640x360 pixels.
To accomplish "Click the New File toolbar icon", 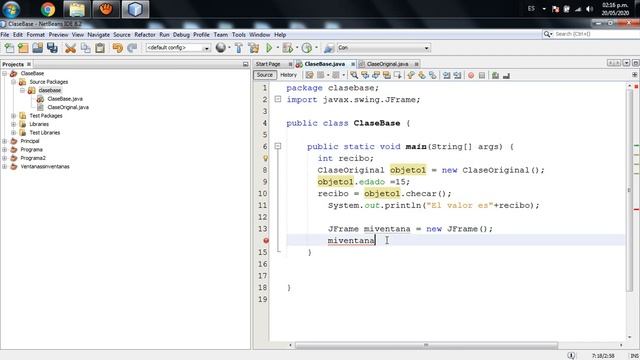I will click(9, 48).
